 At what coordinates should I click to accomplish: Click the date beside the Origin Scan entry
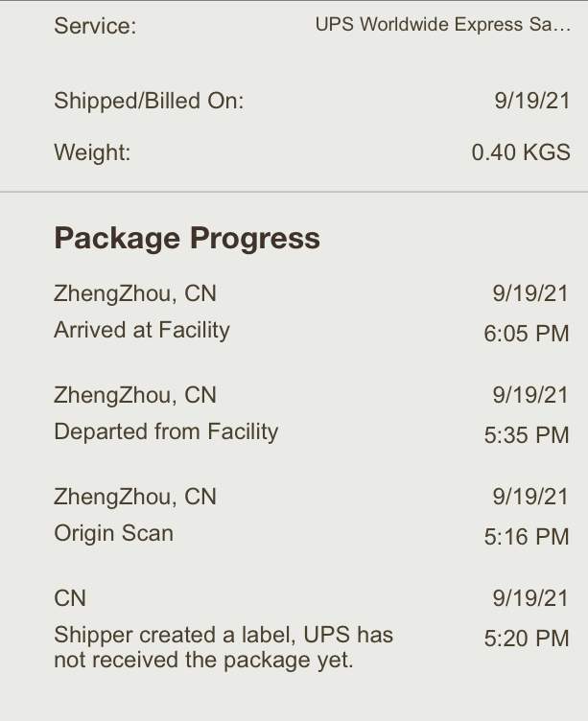click(x=530, y=497)
